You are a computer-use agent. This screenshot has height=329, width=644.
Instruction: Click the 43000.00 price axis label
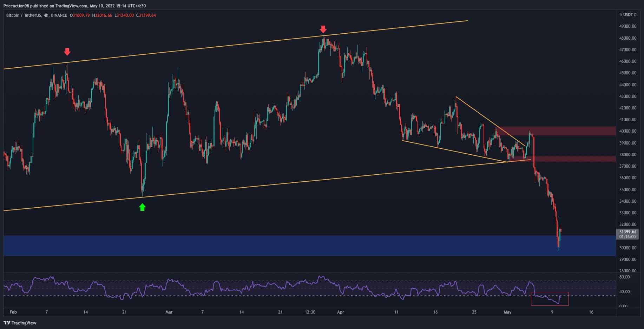pos(628,96)
